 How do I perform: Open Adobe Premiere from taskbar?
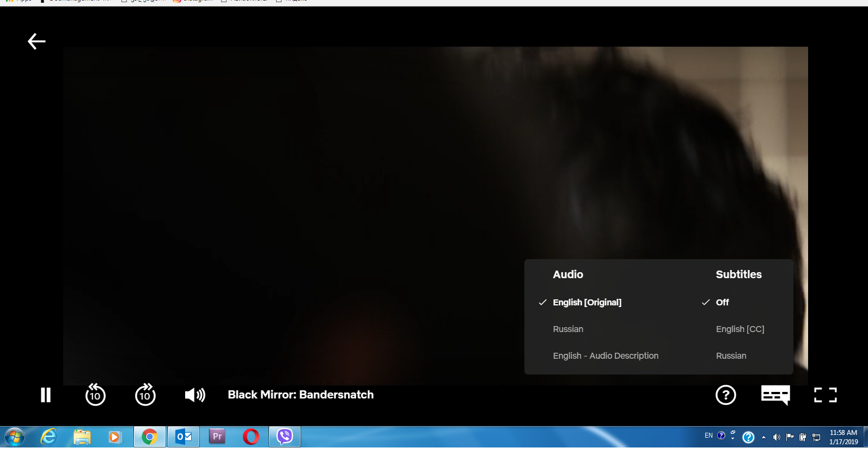pyautogui.click(x=217, y=437)
